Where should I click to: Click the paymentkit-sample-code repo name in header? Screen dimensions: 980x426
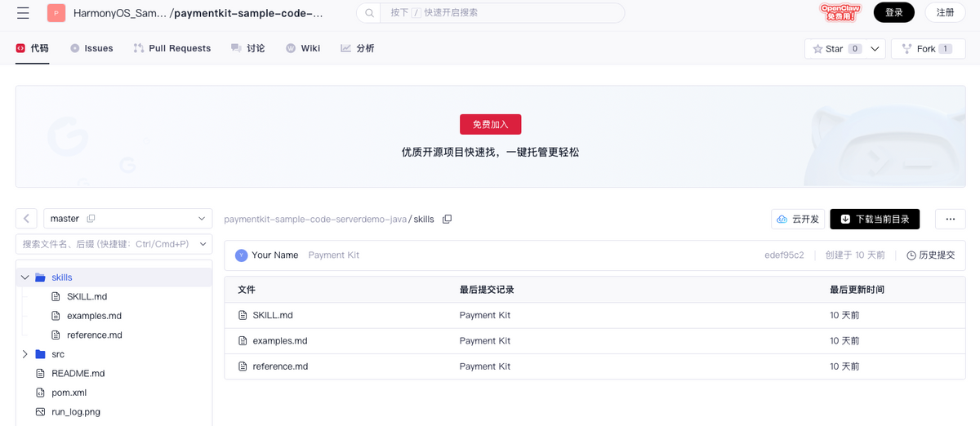pos(249,13)
